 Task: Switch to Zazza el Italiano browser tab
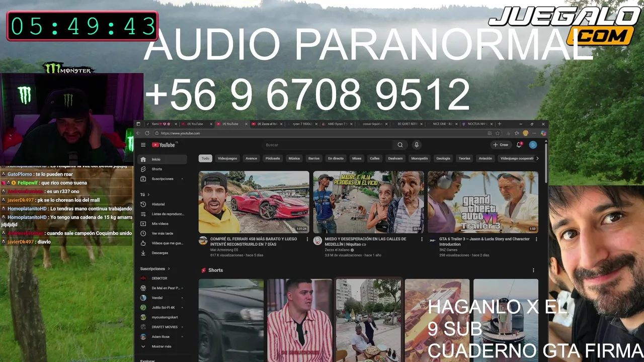(x=267, y=124)
